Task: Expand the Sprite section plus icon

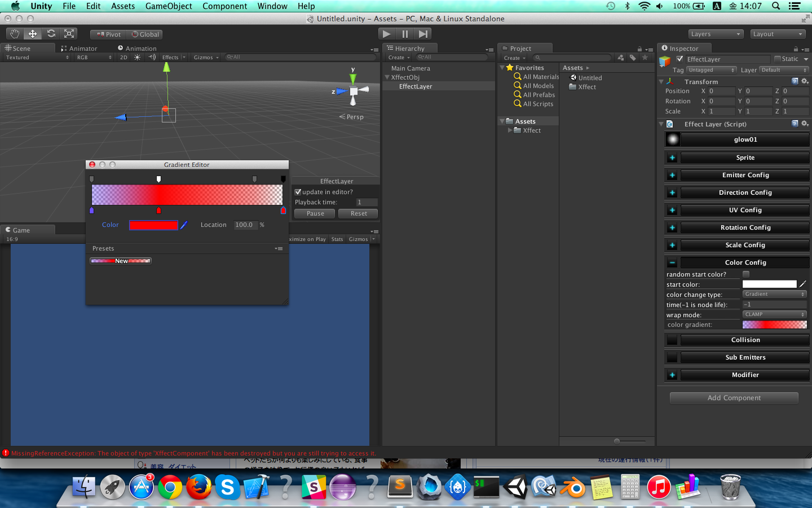Action: [x=672, y=157]
